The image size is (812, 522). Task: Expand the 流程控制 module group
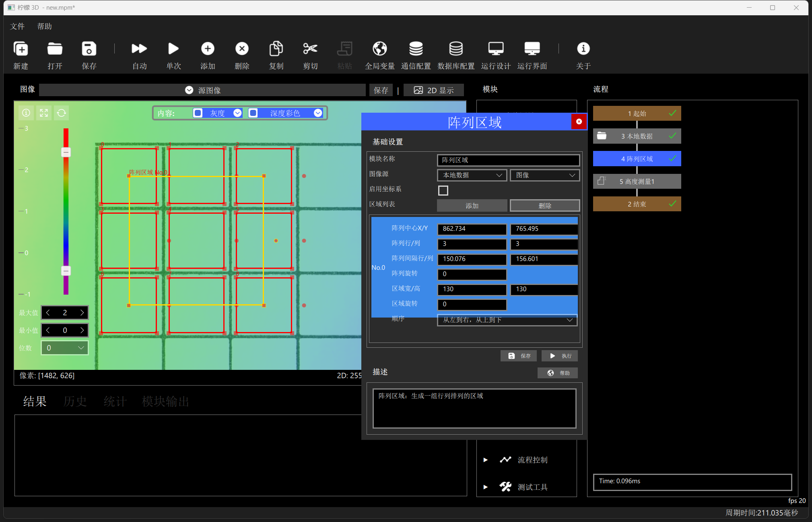[486, 460]
